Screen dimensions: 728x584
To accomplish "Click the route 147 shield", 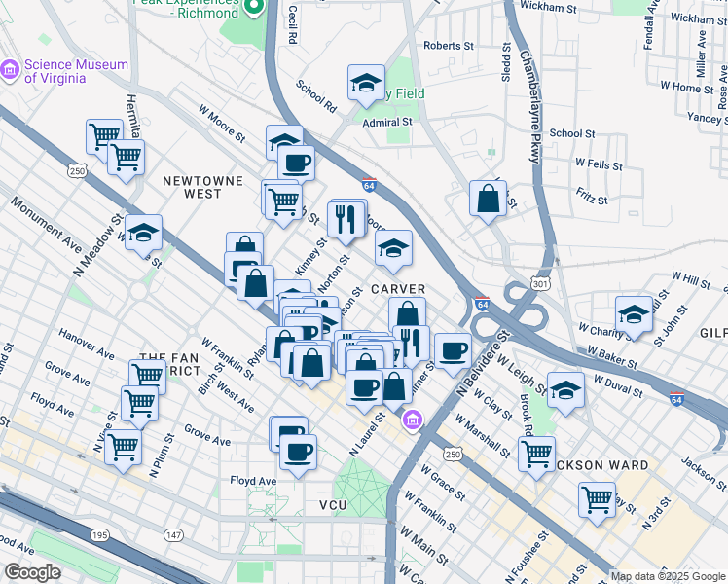I will (173, 535).
